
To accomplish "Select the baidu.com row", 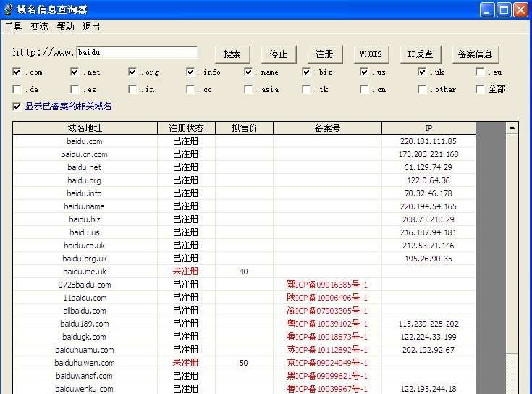I will point(244,141).
